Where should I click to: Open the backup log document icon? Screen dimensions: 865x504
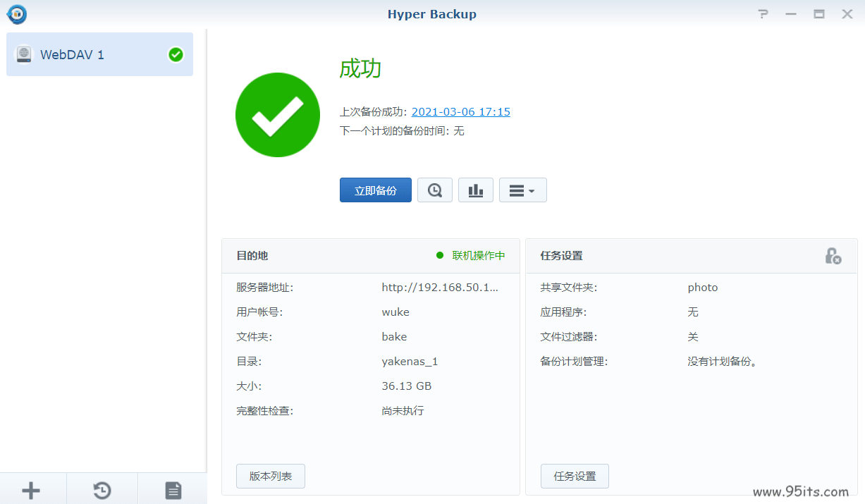[x=173, y=491]
